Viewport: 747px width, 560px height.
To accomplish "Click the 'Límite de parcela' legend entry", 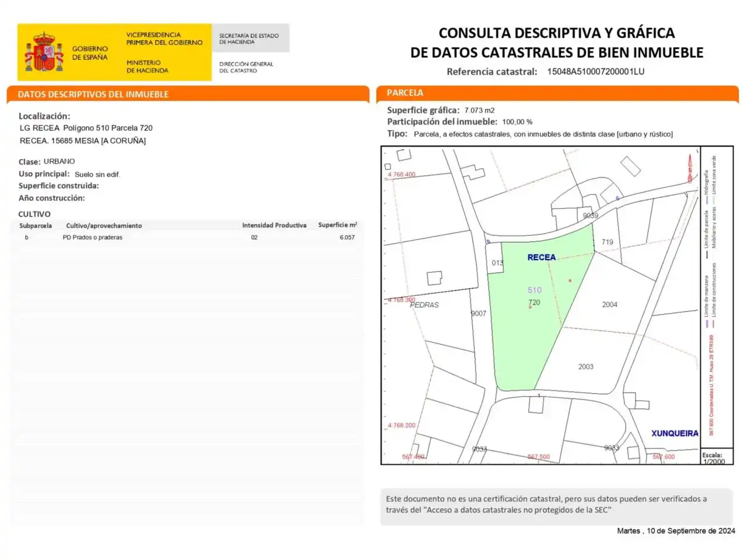I will (x=706, y=235).
